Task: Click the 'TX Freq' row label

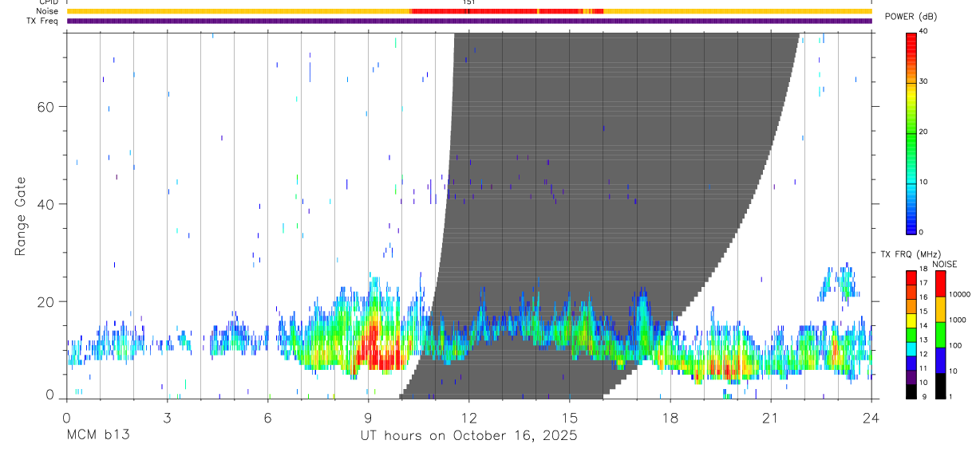Action: point(43,21)
